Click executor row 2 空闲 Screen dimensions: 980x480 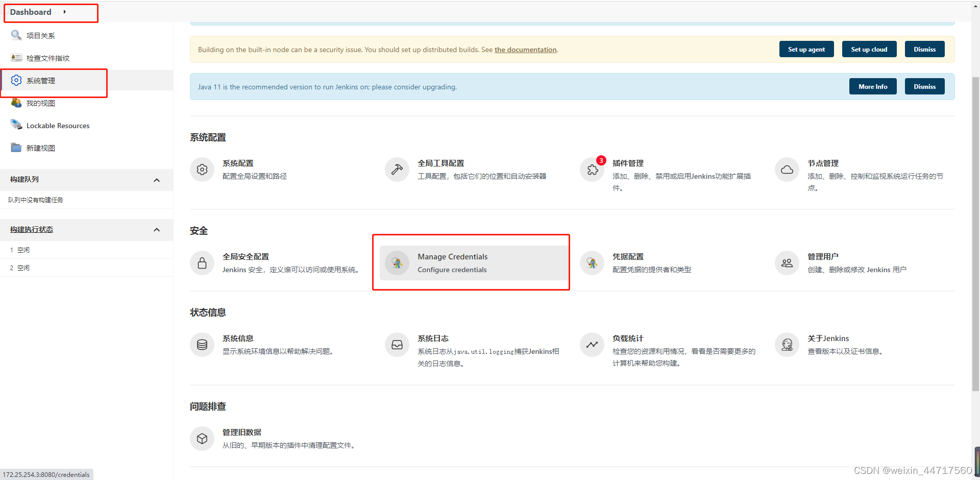(x=86, y=268)
